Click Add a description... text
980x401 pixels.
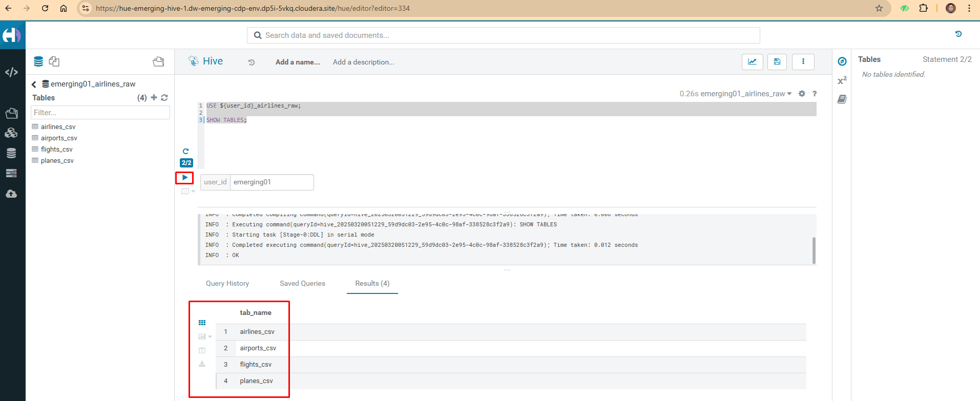tap(364, 62)
